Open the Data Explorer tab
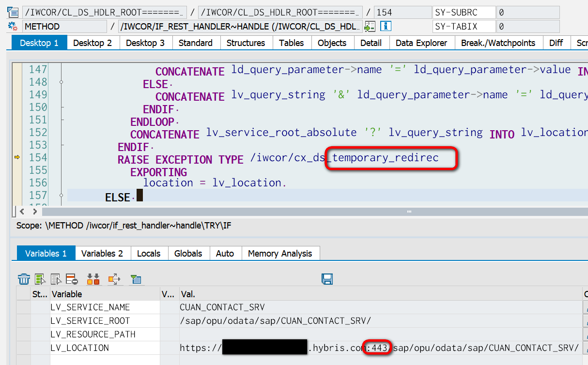Viewport: 588px width, 365px height. (x=421, y=43)
